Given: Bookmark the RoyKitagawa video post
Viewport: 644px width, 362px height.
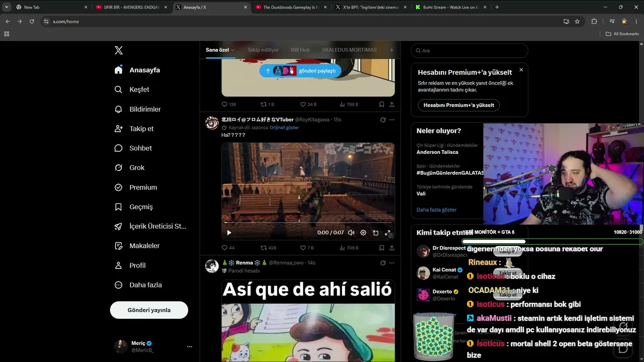Looking at the screenshot, I should [381, 248].
